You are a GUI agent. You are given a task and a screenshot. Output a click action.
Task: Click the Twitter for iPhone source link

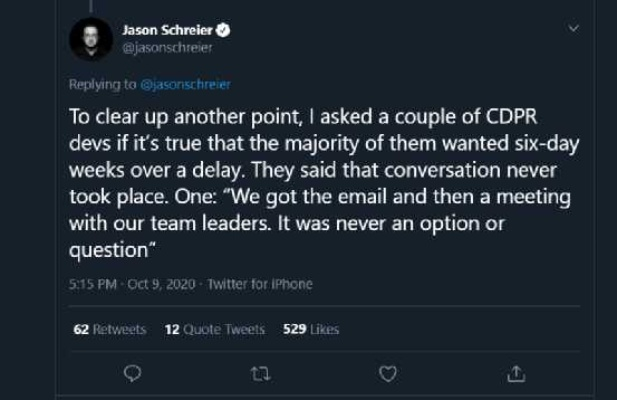tap(260, 284)
